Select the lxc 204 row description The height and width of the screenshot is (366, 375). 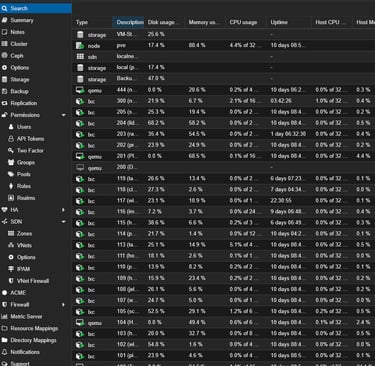(126, 123)
